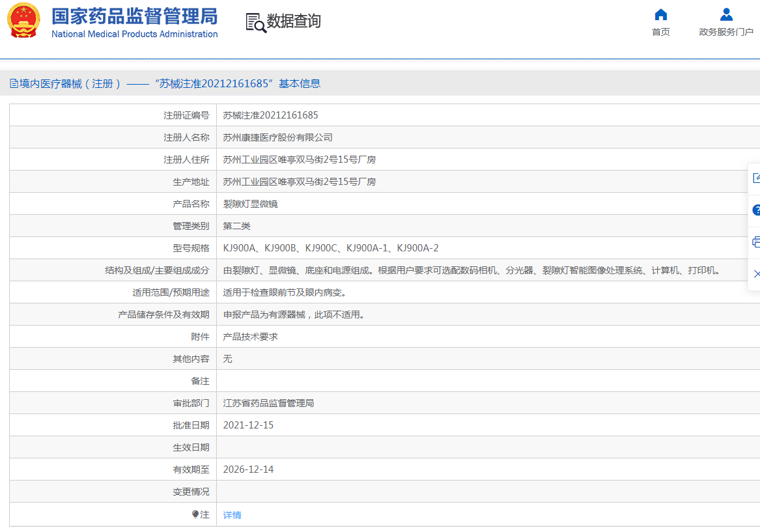Click the printer icon in the side panel

[756, 241]
